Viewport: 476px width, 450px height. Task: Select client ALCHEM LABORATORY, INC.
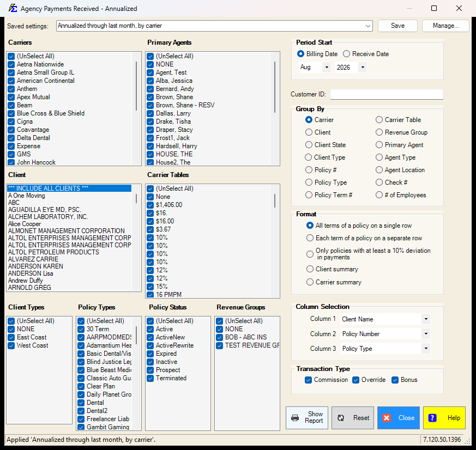[69, 217]
